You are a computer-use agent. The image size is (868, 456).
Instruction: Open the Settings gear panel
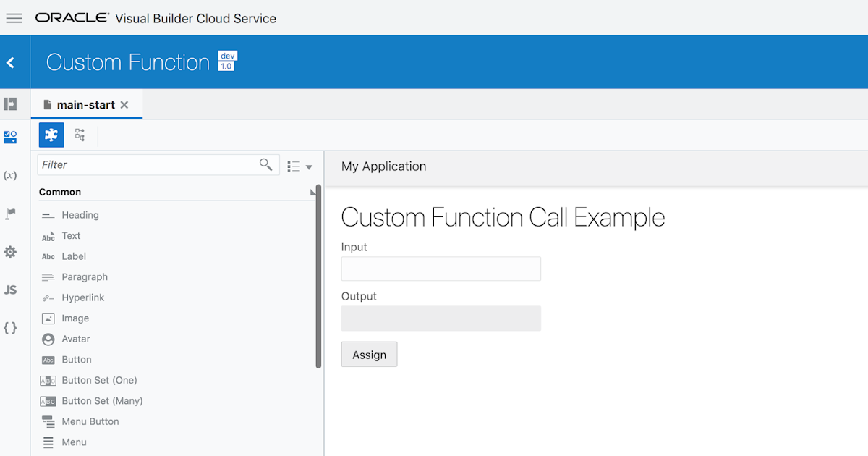coord(12,251)
